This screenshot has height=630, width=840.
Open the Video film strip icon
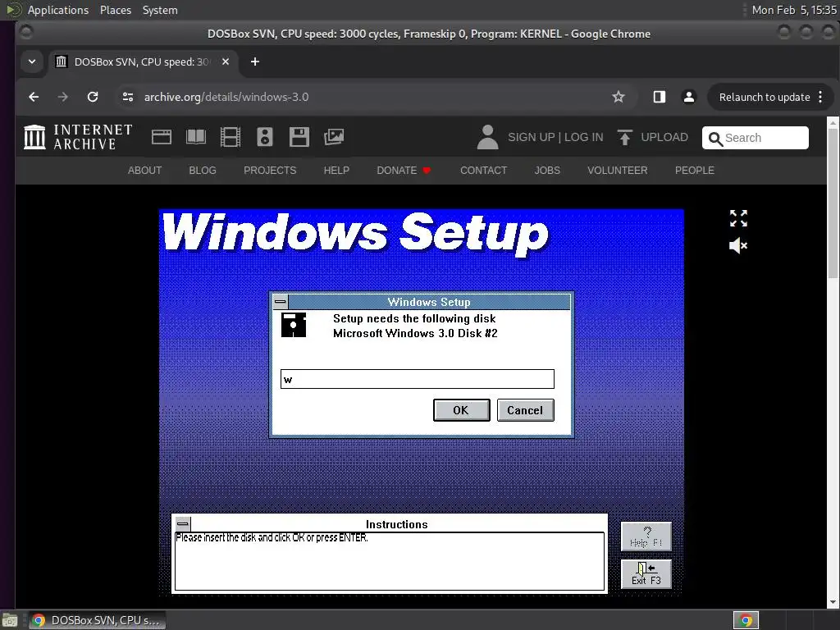231,137
